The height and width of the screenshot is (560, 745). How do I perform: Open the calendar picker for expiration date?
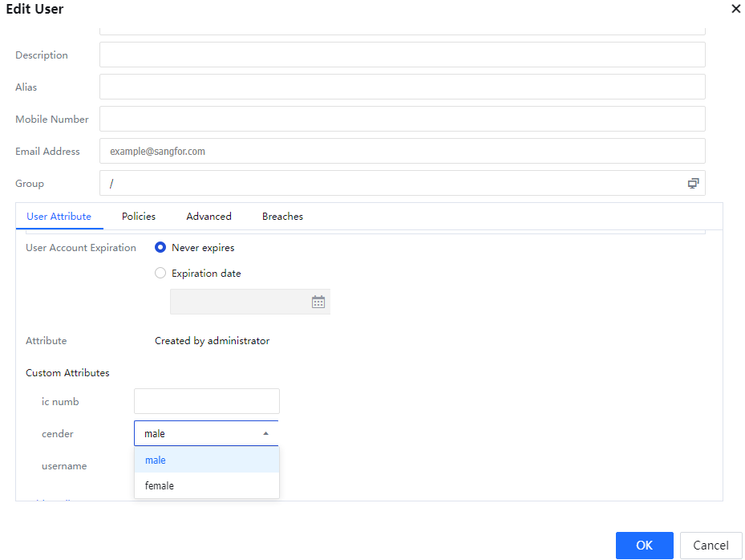point(318,302)
